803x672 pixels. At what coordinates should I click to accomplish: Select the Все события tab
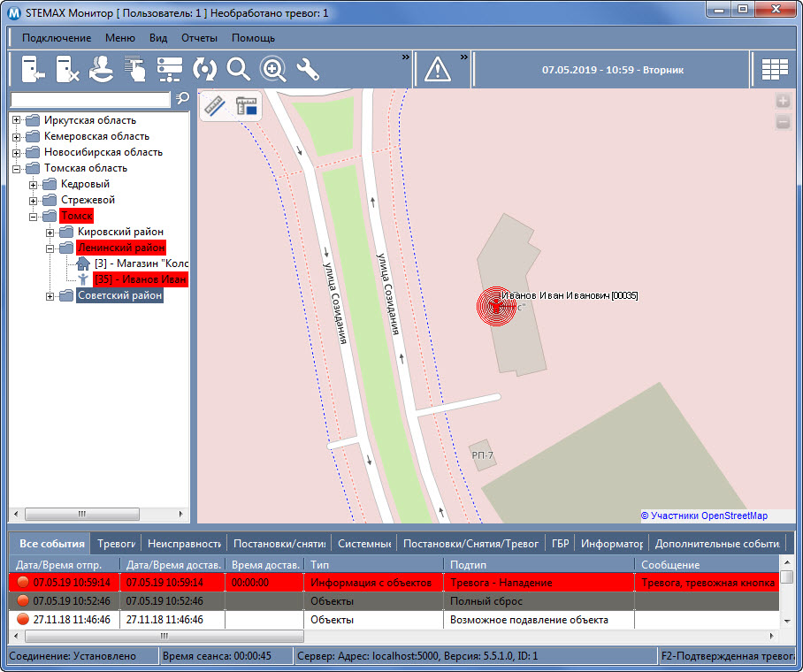pos(51,544)
